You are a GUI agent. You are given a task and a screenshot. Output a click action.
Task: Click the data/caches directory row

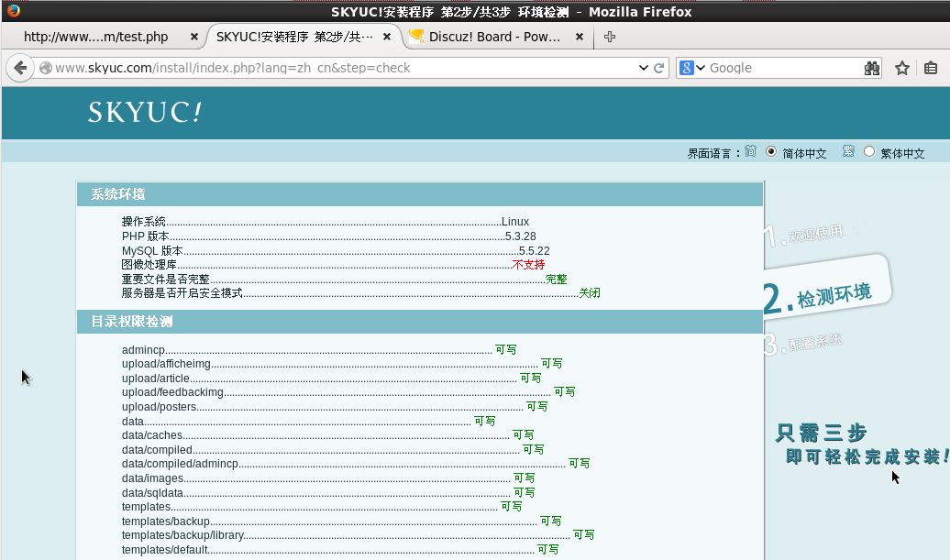point(327,435)
